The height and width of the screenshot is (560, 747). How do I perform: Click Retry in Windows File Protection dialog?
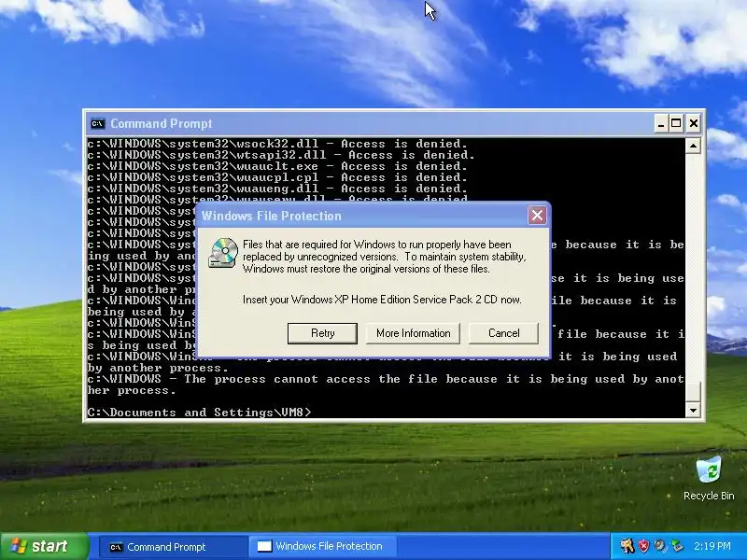322,333
